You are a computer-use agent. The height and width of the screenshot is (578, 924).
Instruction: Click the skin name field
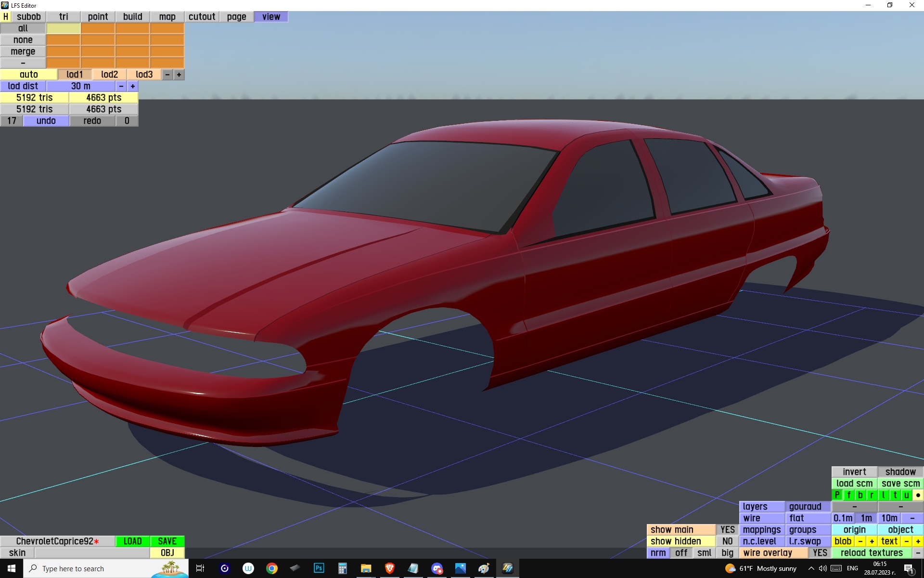pos(91,552)
